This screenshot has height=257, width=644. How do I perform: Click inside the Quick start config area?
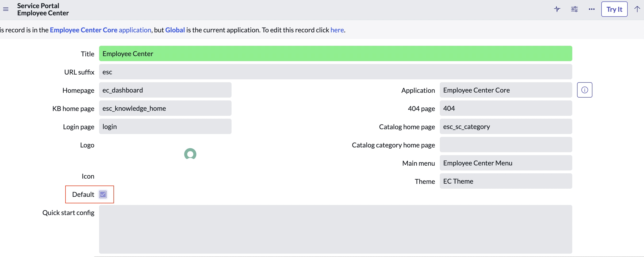pyautogui.click(x=335, y=229)
